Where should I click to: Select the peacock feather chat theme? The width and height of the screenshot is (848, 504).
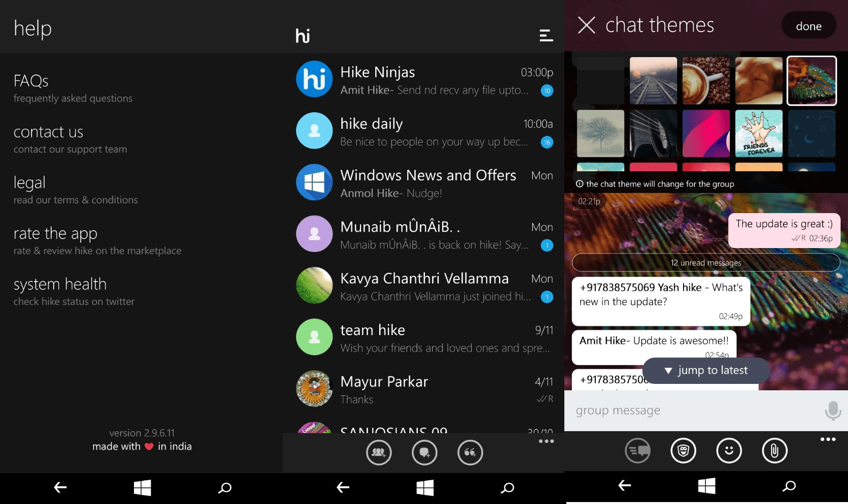pyautogui.click(x=812, y=81)
